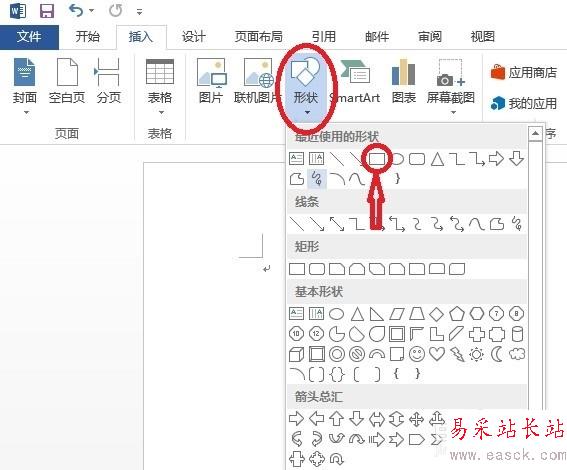This screenshot has width=567, height=470.
Task: Select the pentagon arrow under 箭头总汇
Action: click(417, 440)
